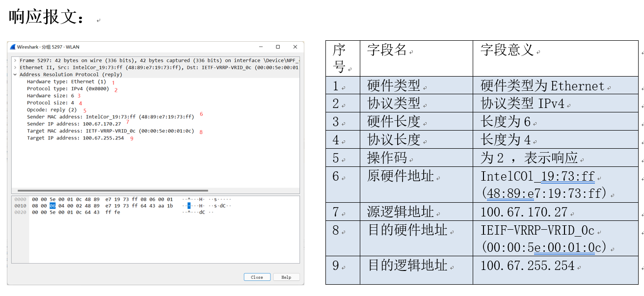The height and width of the screenshot is (296, 644).
Task: Click the 字段名 table header cell
Action: pos(416,58)
